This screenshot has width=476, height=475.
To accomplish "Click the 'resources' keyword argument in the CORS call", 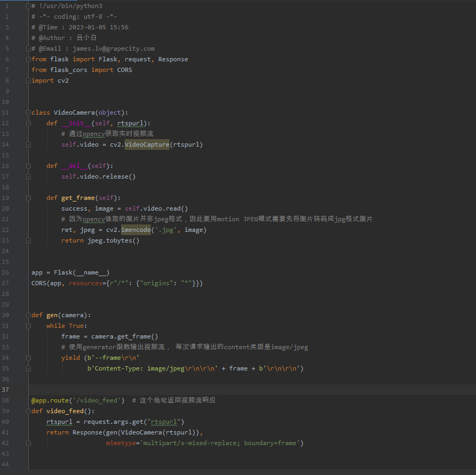I will point(86,283).
